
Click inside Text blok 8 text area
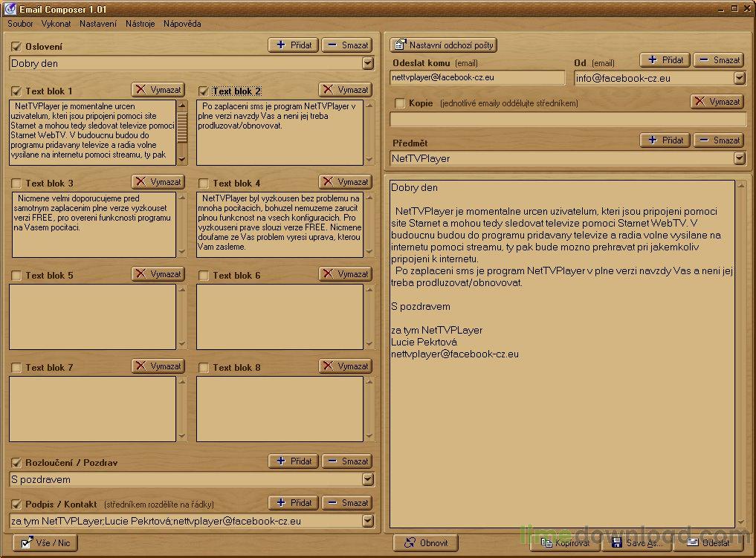pos(280,409)
